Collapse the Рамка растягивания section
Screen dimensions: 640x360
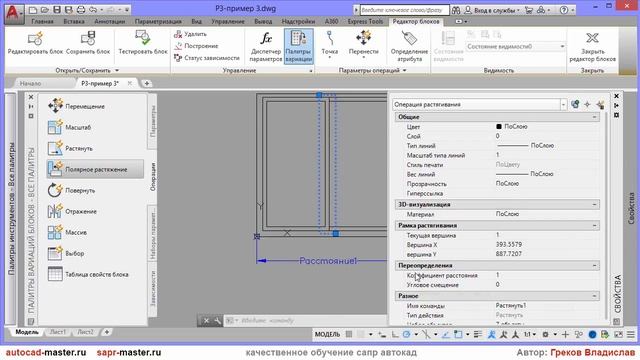tap(594, 225)
